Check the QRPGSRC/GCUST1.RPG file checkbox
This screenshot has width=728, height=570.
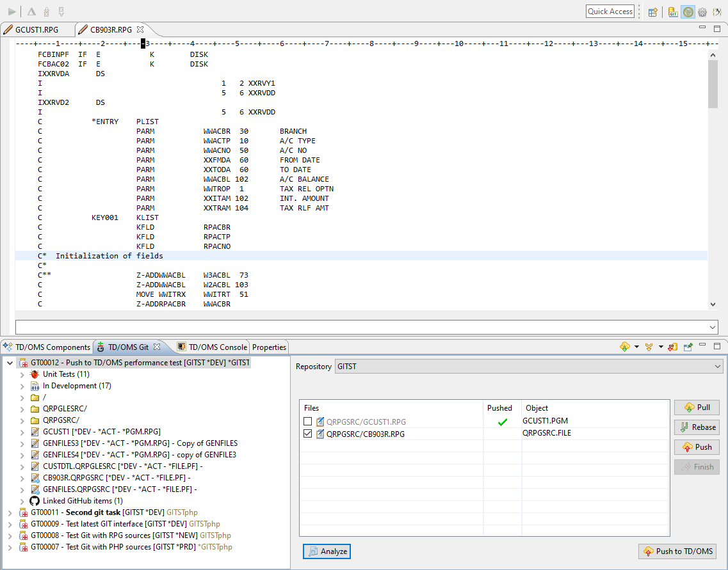click(308, 422)
